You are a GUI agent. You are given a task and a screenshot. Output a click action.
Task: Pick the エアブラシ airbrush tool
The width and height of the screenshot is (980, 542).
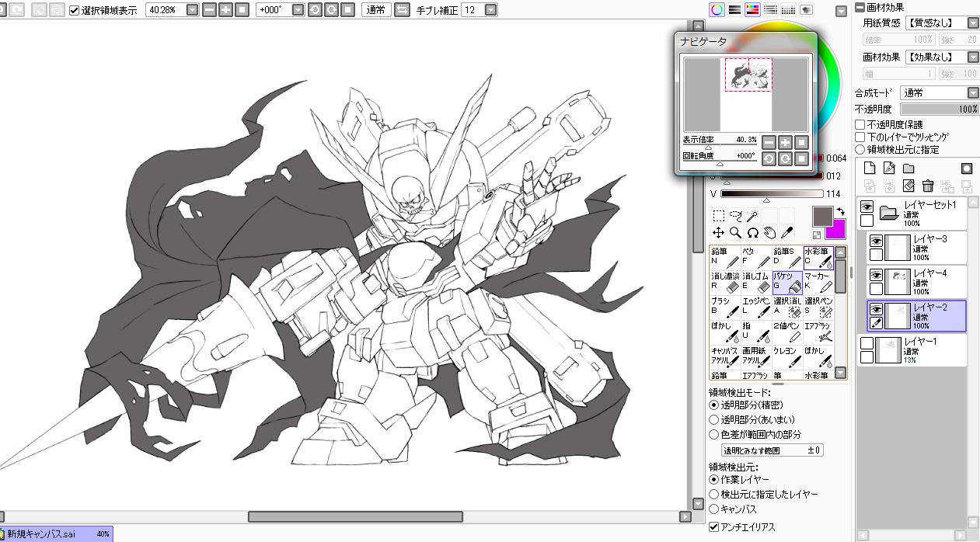click(818, 332)
